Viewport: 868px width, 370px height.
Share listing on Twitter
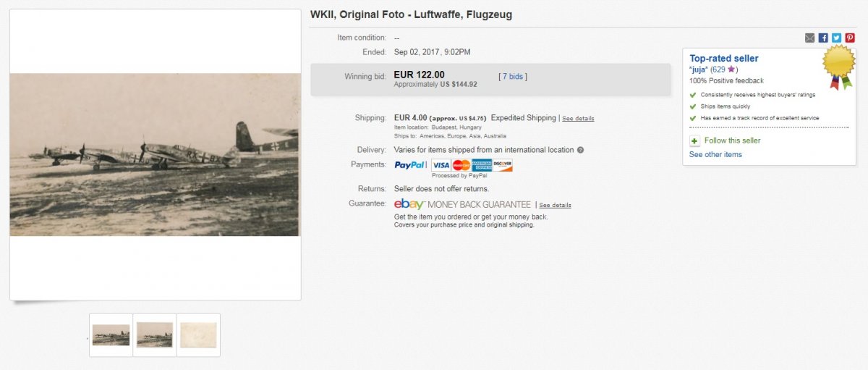click(836, 38)
